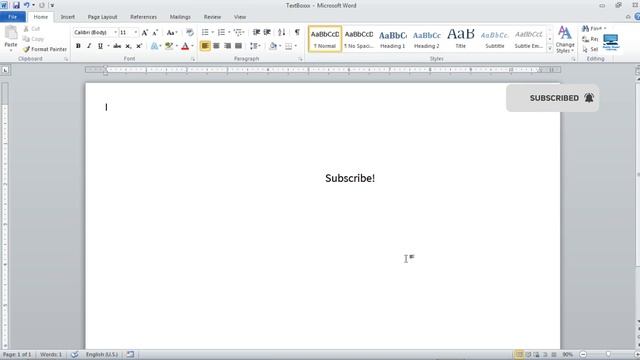Open the Font dialog launcher

(x=193, y=59)
